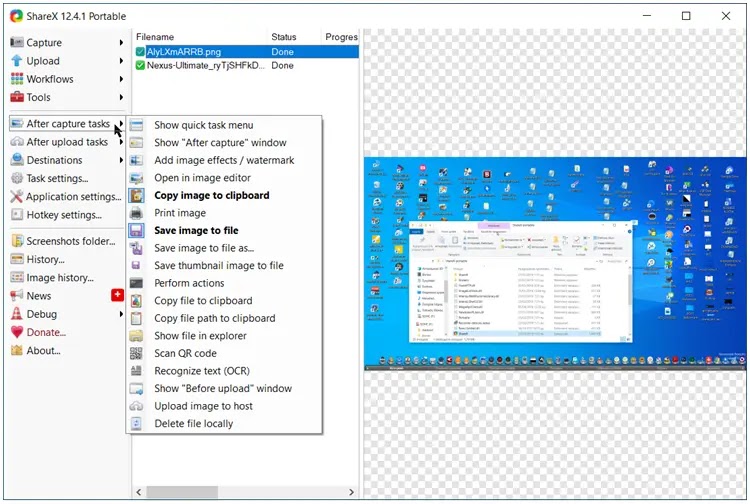Click the Screenshots folder icon
The width and height of the screenshot is (750, 504).
(x=17, y=241)
